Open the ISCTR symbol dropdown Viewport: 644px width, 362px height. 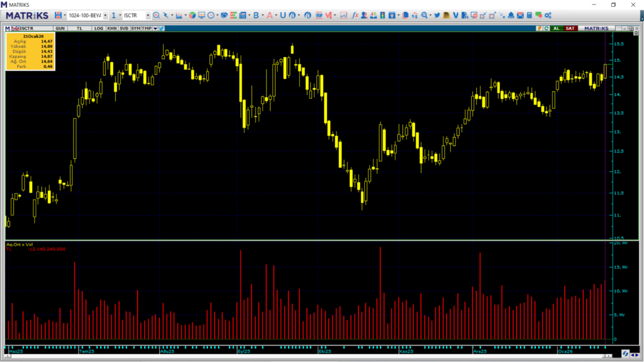148,15
